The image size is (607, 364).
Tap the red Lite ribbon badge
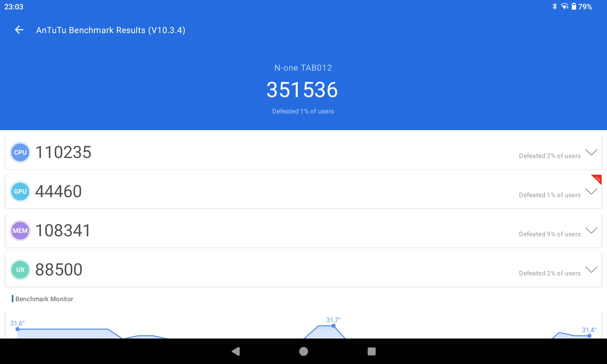click(597, 179)
